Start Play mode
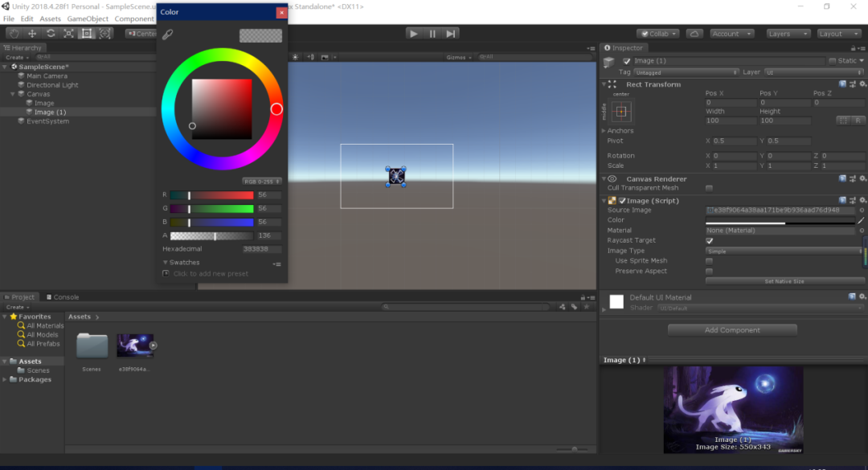The width and height of the screenshot is (868, 470). pyautogui.click(x=414, y=34)
